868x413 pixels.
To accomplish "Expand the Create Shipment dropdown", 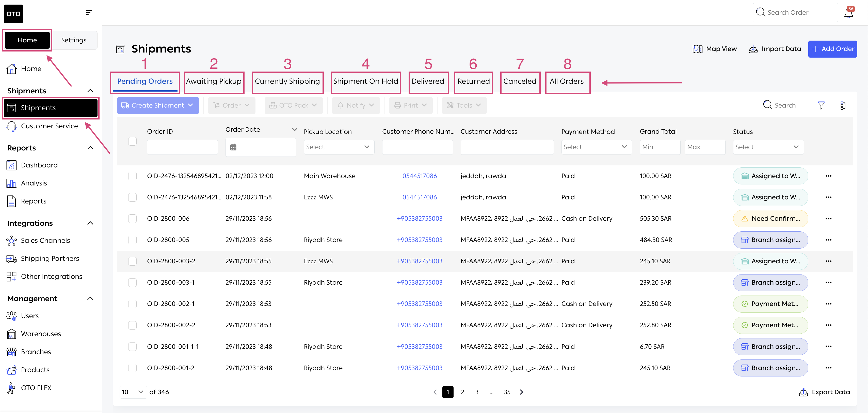I will click(x=158, y=105).
